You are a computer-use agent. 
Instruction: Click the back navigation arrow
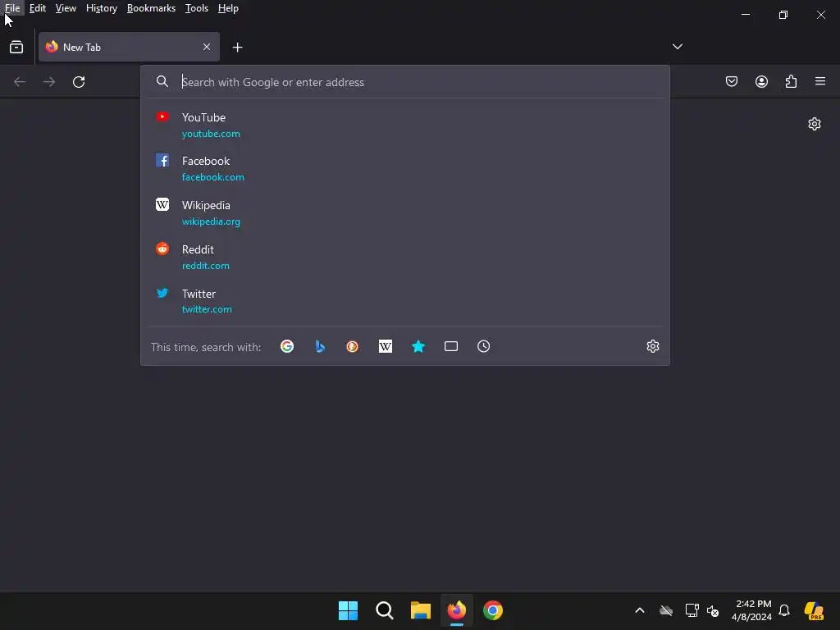click(20, 82)
